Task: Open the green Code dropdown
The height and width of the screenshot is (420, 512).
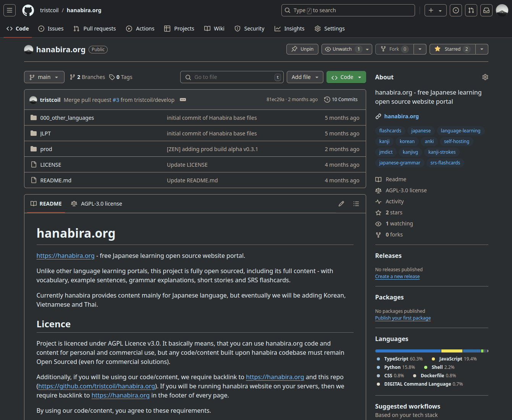Action: point(346,77)
